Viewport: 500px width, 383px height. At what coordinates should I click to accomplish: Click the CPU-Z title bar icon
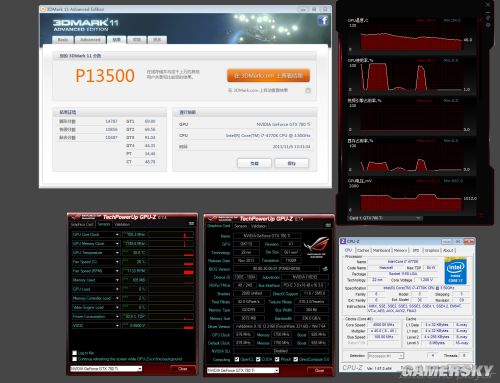pyautogui.click(x=343, y=241)
